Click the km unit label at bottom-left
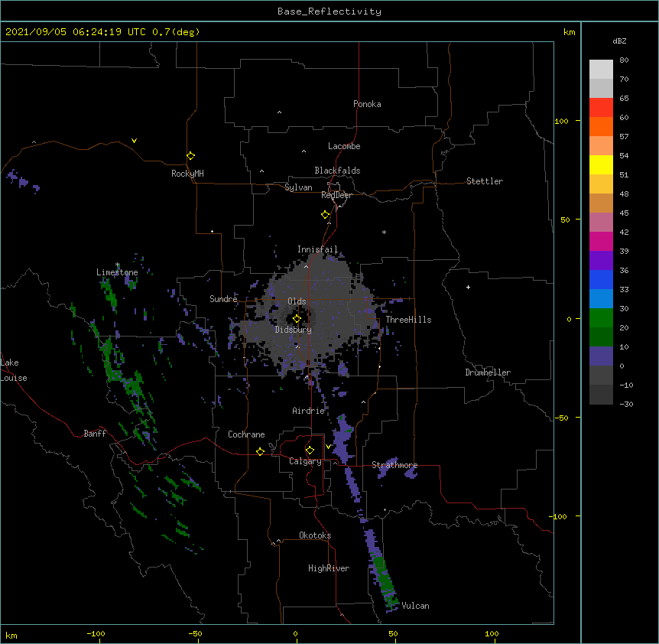Image resolution: width=659 pixels, height=644 pixels. pos(11,636)
